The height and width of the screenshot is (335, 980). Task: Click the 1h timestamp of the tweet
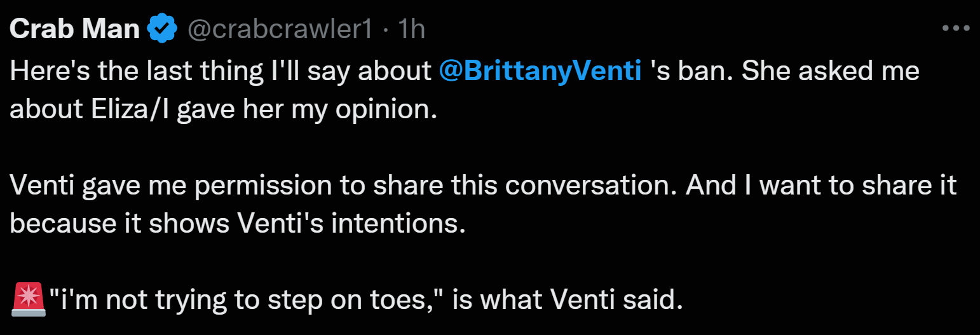point(411,29)
